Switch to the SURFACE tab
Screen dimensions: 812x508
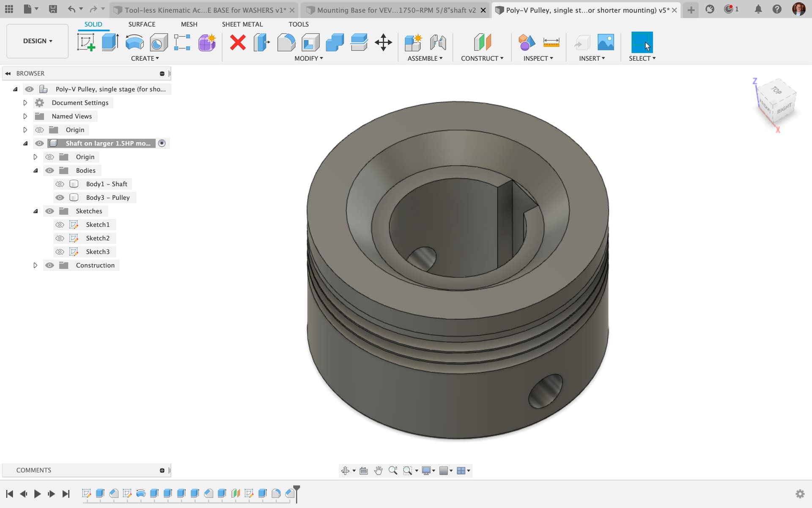click(142, 24)
